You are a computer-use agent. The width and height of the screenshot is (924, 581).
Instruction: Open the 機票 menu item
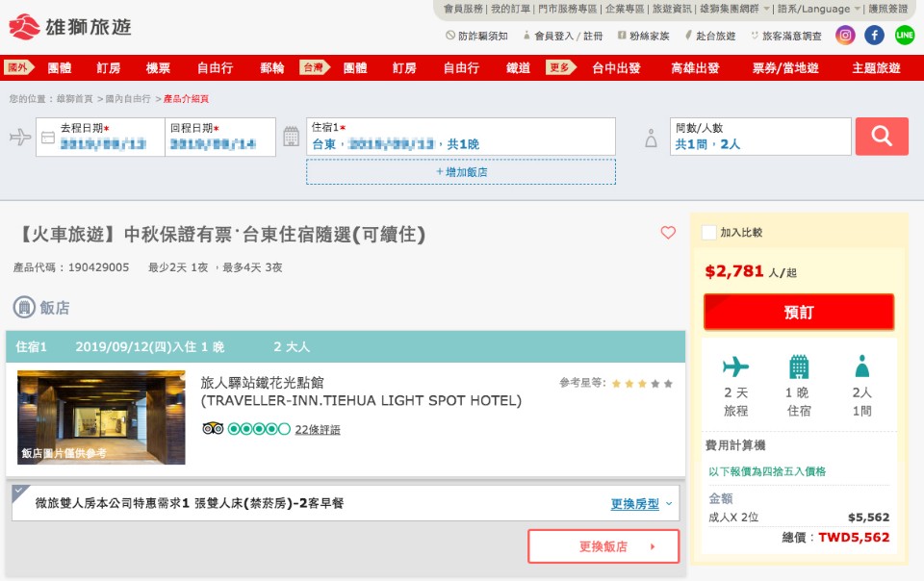[x=158, y=67]
